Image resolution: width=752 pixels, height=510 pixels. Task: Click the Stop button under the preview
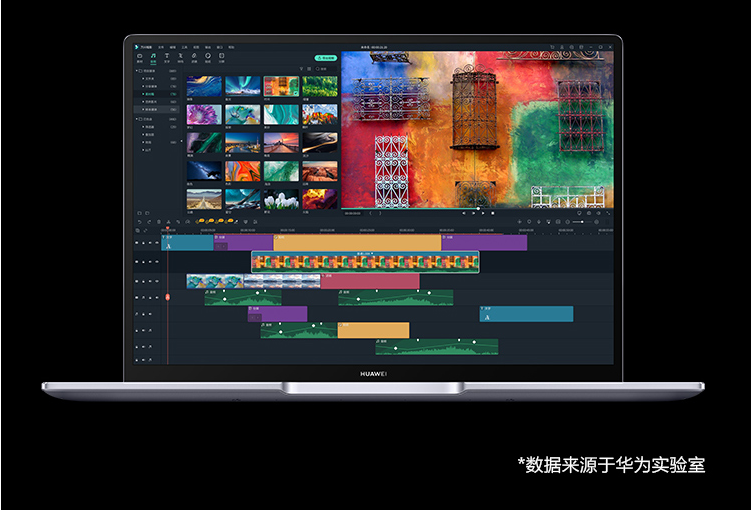[x=491, y=212]
